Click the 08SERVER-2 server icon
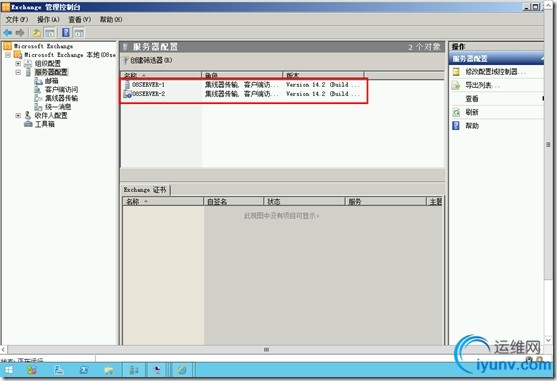 128,94
